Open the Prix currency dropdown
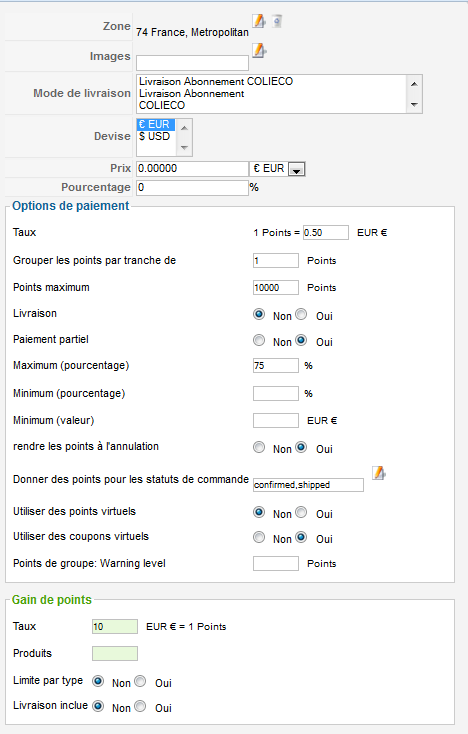 tap(296, 169)
